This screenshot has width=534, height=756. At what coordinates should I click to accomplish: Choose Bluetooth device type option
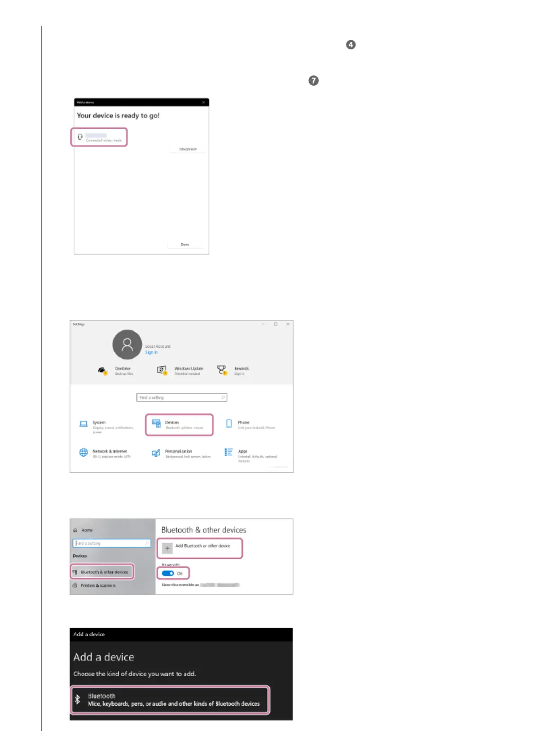click(x=170, y=700)
